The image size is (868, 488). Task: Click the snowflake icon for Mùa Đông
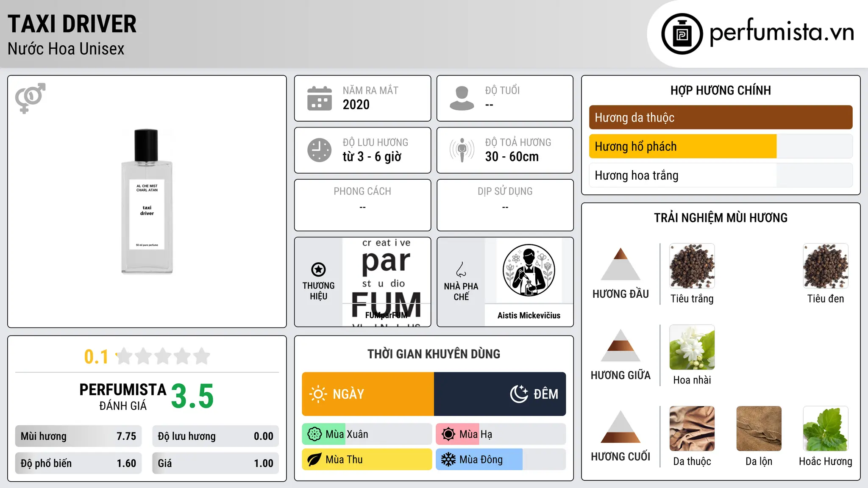pos(448,460)
